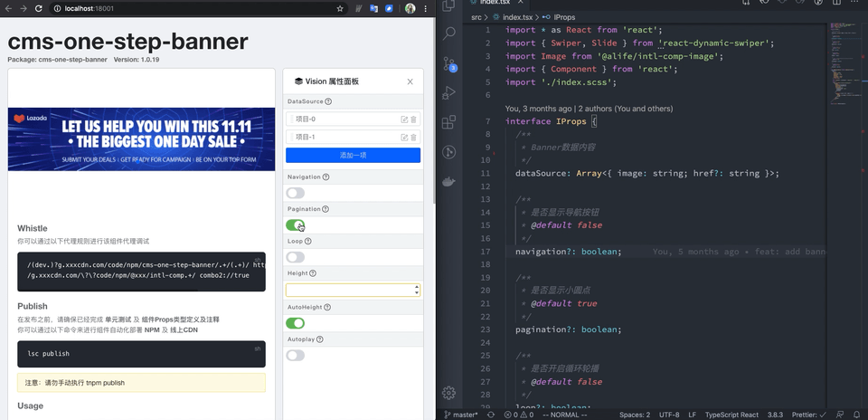Close the index.tsx editor tab
The height and width of the screenshot is (420, 868).
click(522, 3)
